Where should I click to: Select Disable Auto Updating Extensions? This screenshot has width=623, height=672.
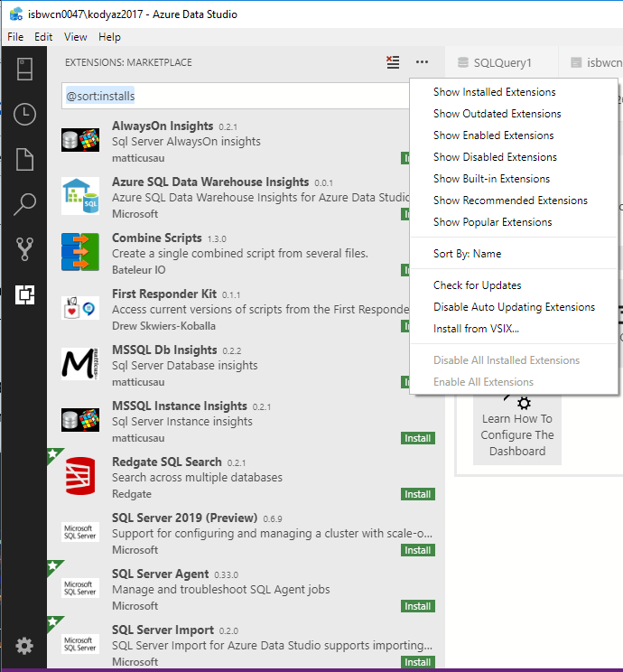point(514,307)
